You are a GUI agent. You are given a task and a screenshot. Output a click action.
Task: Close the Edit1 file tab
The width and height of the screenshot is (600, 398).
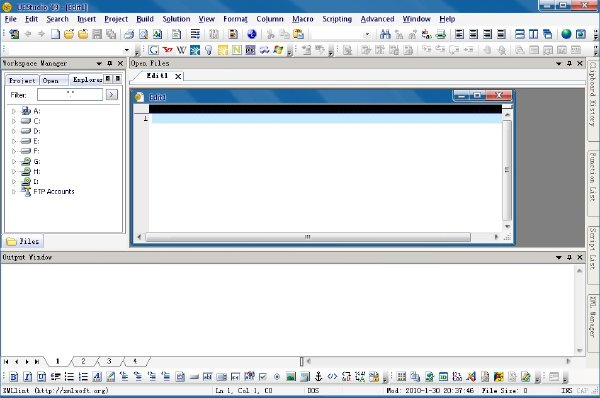(x=178, y=77)
